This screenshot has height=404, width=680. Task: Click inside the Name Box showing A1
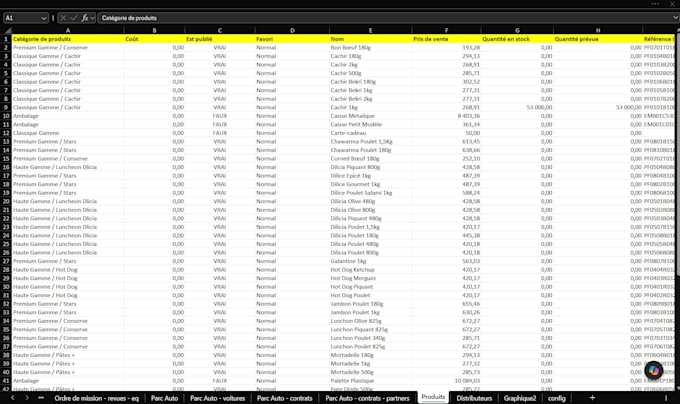pyautogui.click(x=22, y=18)
